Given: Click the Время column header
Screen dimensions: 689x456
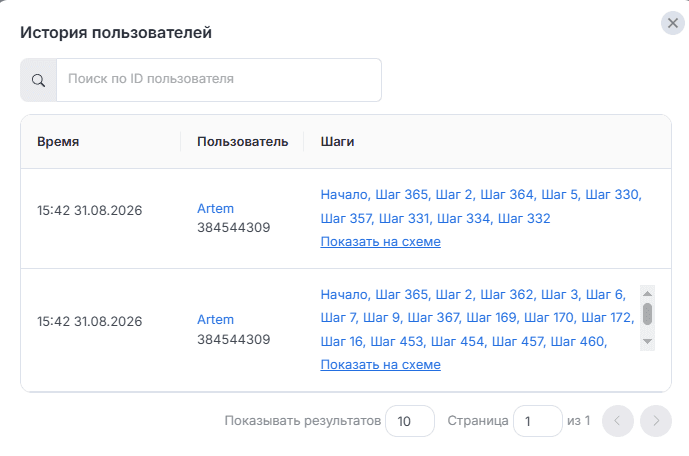Looking at the screenshot, I should tap(58, 141).
